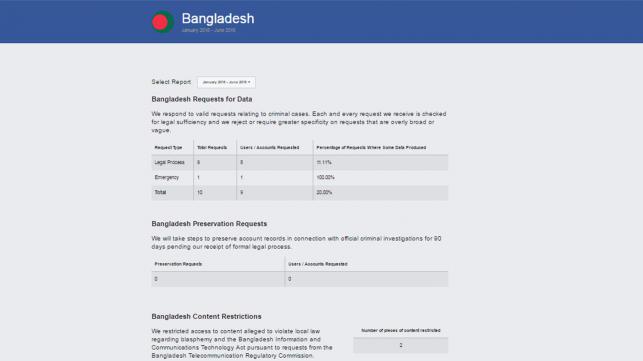Image resolution: width=643 pixels, height=361 pixels.
Task: Click Percentage of Requests Where Some Data Produced header
Action: 371,147
